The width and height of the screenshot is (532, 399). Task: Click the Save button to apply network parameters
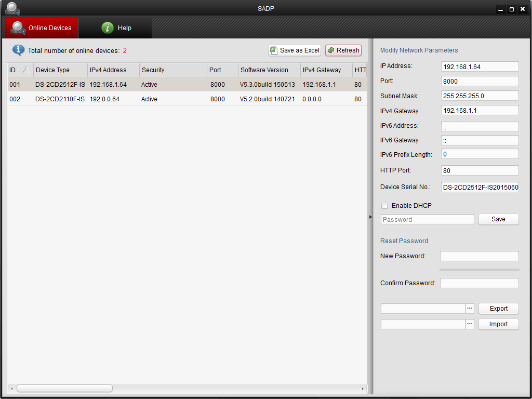pos(498,219)
